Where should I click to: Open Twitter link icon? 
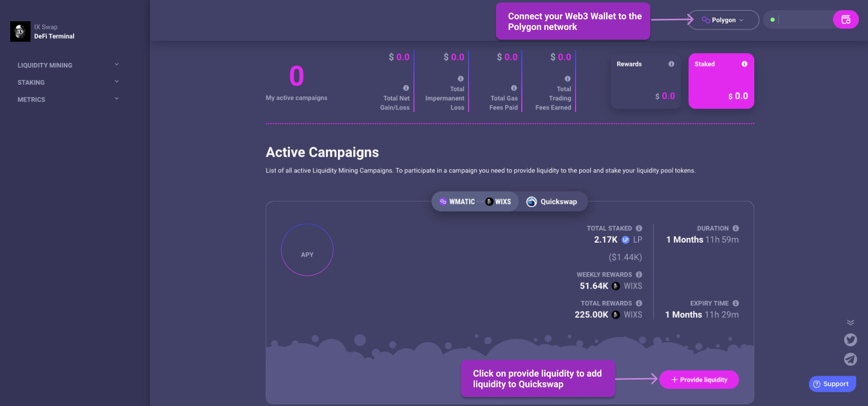click(850, 340)
